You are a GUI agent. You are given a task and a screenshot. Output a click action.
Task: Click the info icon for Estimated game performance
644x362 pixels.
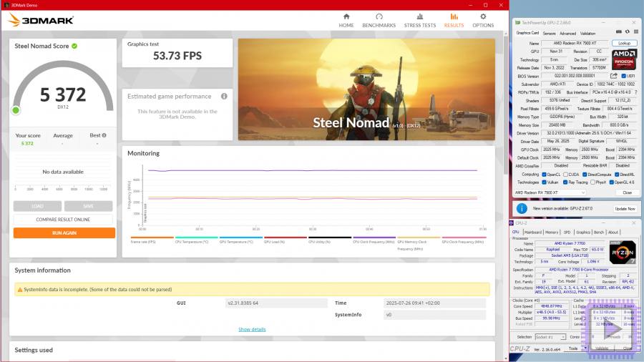[224, 96]
